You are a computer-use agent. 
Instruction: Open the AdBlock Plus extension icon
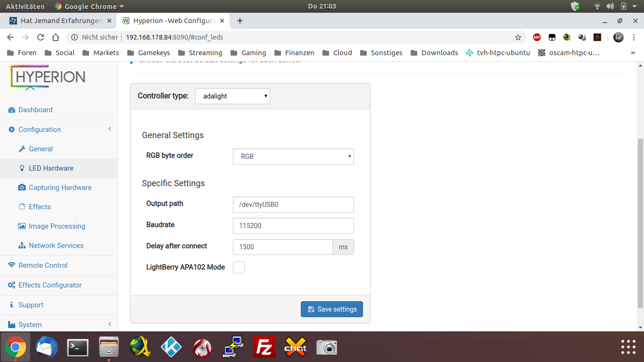click(537, 37)
